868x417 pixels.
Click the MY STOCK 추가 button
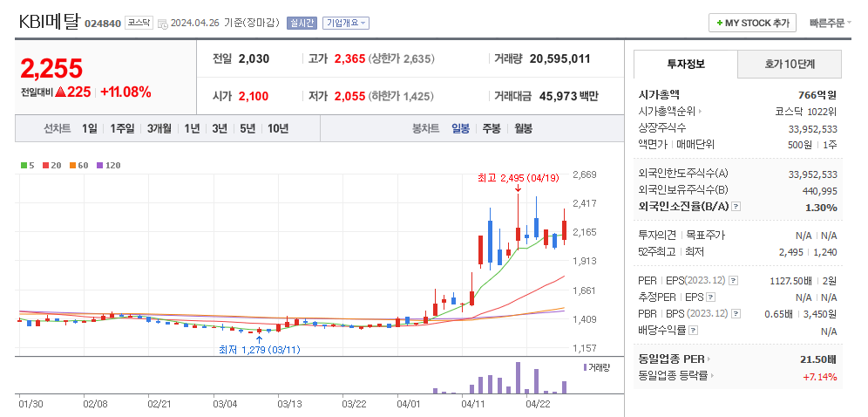pyautogui.click(x=752, y=24)
